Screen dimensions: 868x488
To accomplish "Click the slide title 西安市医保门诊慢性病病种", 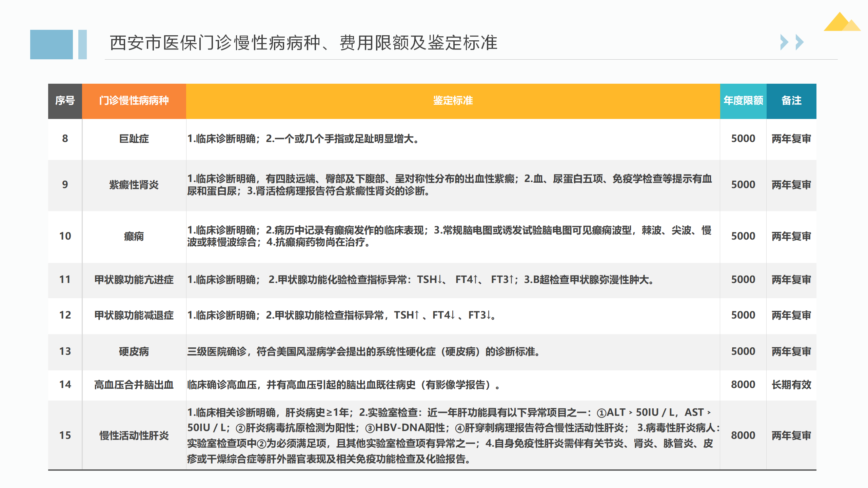I will pos(303,43).
